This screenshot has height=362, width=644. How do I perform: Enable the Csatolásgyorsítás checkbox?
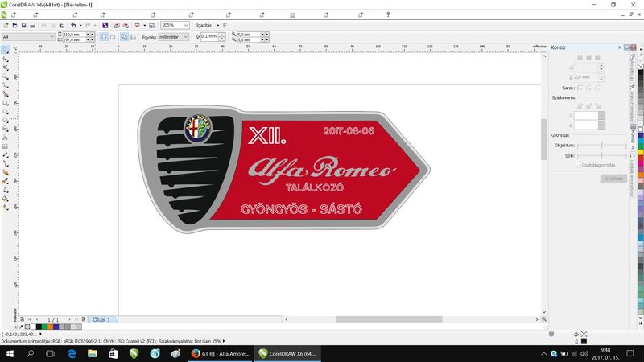[x=578, y=165]
